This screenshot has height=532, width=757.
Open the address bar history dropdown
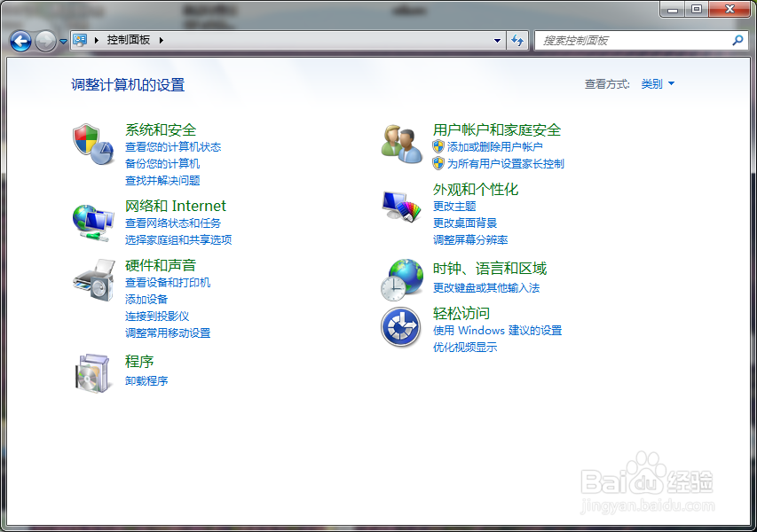point(498,40)
